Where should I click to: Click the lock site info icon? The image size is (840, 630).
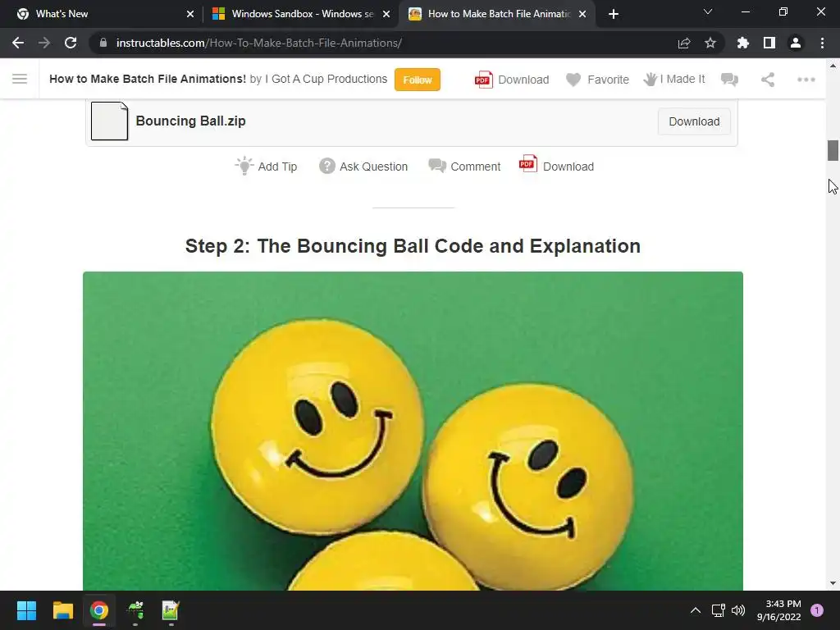pyautogui.click(x=103, y=43)
